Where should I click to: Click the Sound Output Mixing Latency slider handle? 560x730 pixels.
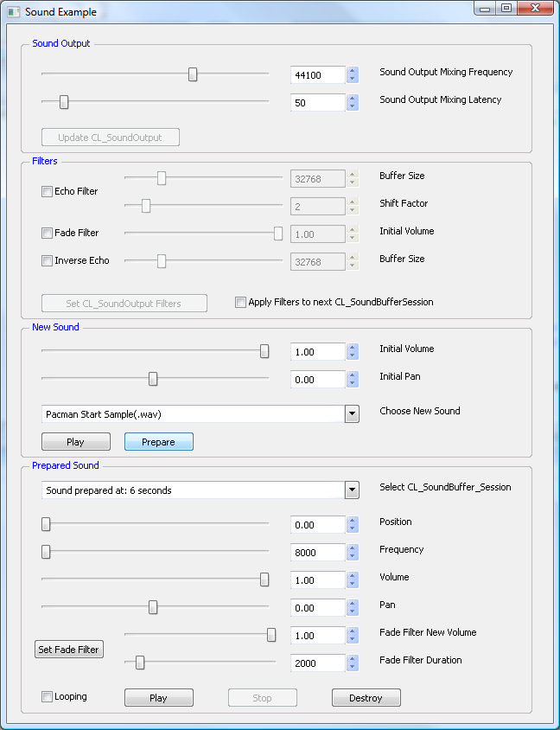coord(64,103)
